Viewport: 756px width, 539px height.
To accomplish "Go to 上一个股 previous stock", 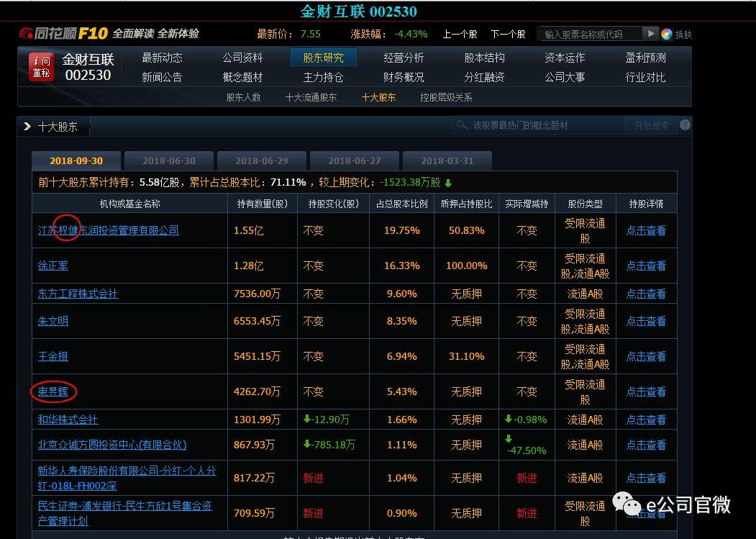I will coord(460,35).
